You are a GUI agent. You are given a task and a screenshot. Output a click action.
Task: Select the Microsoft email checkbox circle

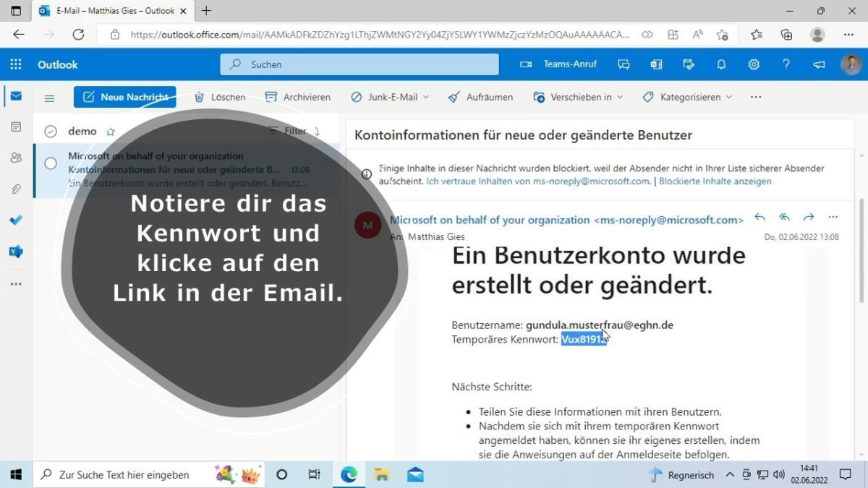pos(51,163)
